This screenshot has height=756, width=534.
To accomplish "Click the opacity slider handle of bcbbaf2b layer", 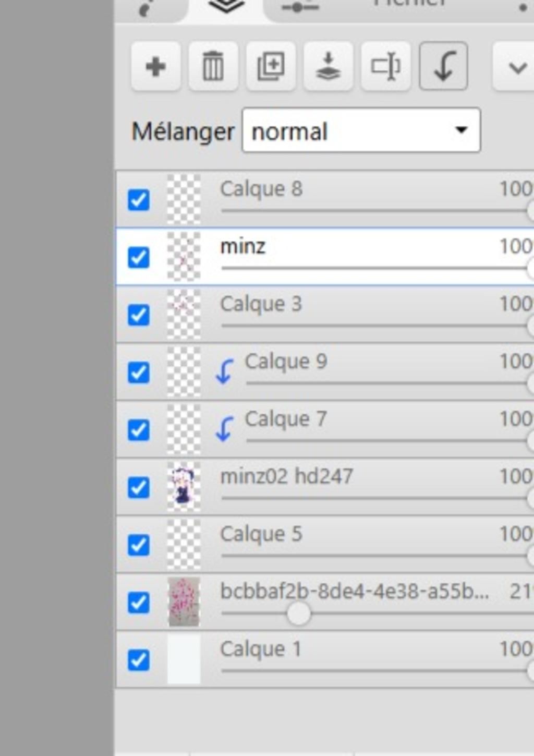I will [299, 614].
